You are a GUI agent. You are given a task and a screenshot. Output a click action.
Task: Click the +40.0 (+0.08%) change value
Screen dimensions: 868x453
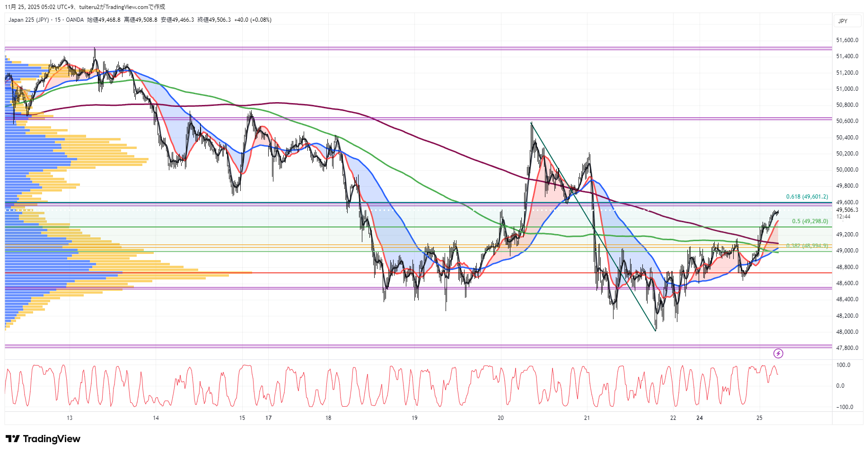point(253,20)
